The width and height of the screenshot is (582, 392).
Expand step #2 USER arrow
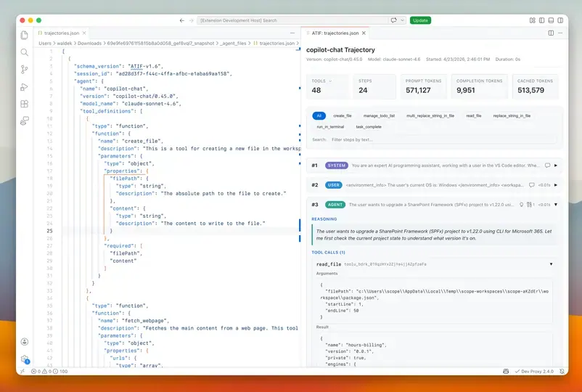tap(556, 185)
